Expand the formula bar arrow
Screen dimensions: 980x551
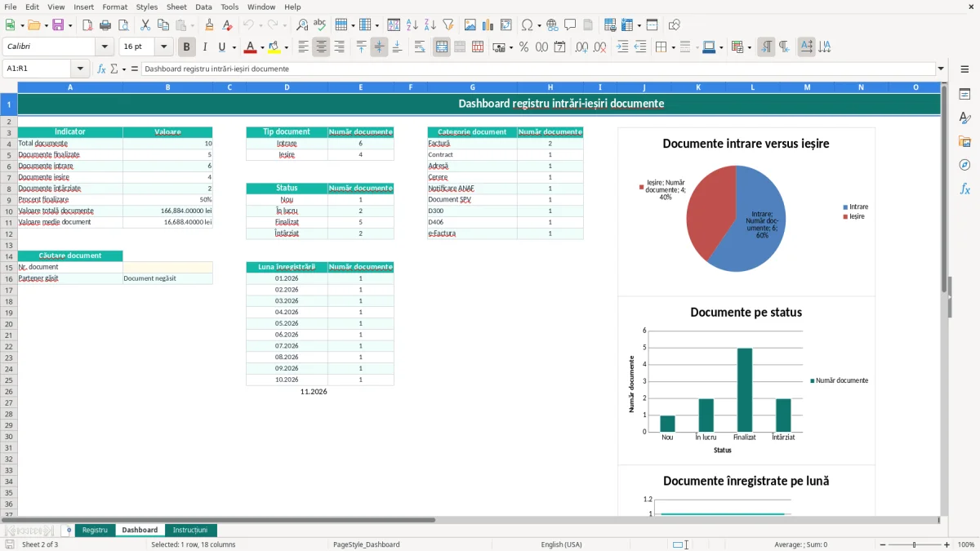click(x=941, y=69)
